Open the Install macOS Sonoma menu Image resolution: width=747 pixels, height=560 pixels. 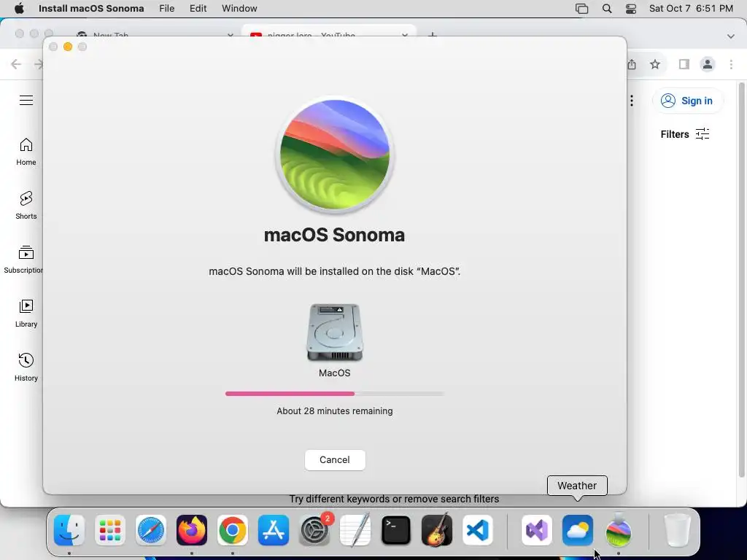(x=91, y=9)
